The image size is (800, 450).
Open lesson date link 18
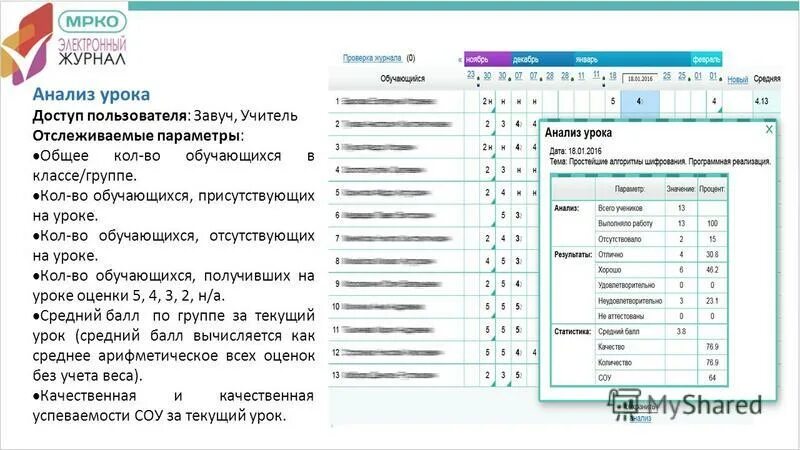tap(613, 76)
